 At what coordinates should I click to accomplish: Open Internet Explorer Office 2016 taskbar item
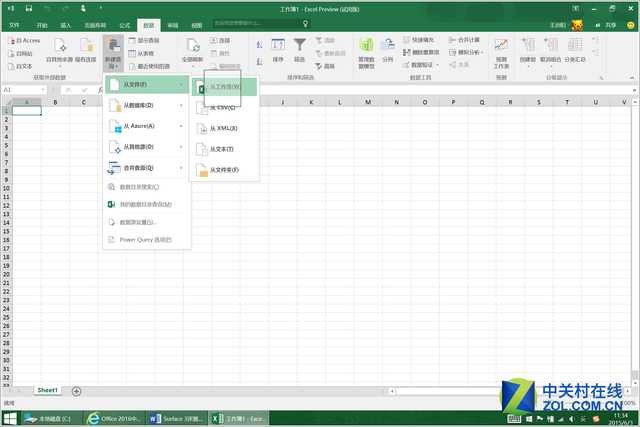[x=114, y=419]
